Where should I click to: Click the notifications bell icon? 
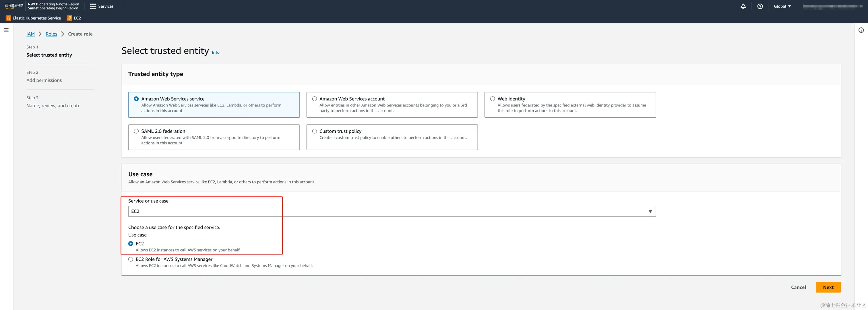[x=743, y=6]
